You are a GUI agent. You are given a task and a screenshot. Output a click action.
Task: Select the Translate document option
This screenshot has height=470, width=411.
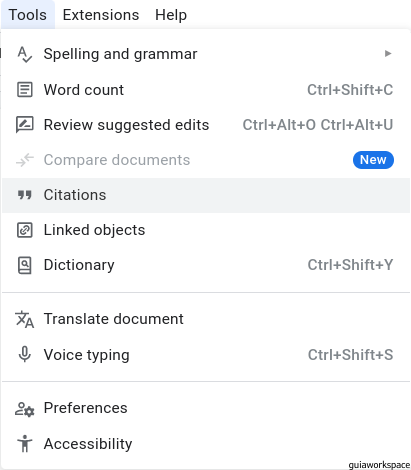click(206, 319)
